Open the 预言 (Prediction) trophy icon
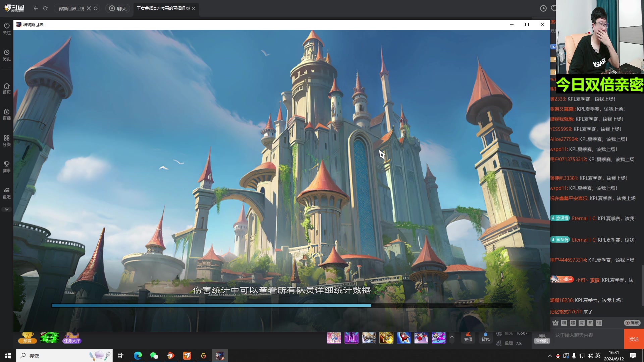Screen dimensions: 644x362 28,338
